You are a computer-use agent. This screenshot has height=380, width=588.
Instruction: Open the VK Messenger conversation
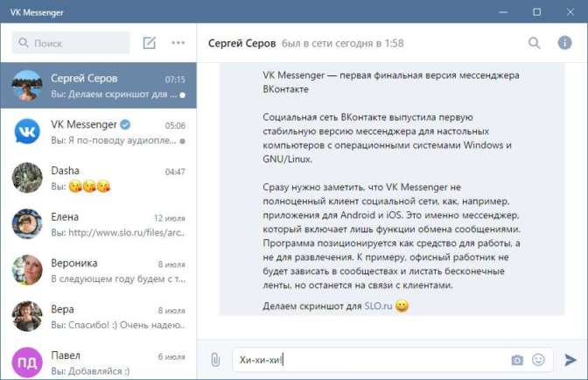click(98, 132)
